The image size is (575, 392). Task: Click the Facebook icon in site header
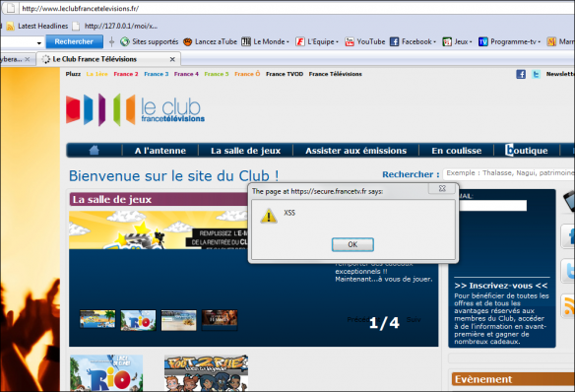[x=521, y=75]
